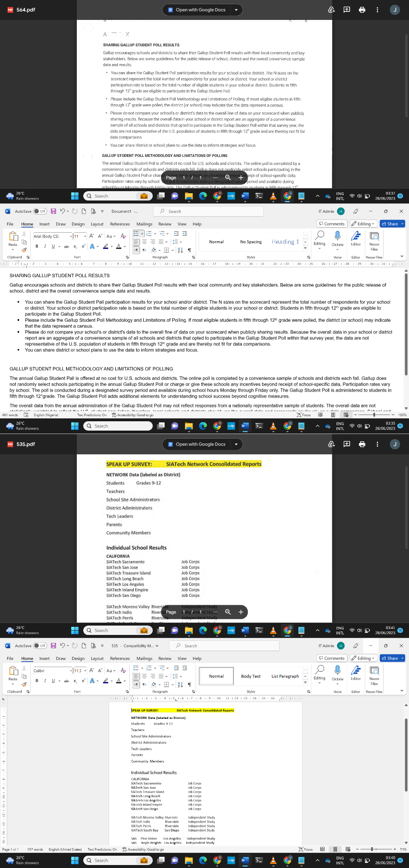Viewport: 409px width, 868px height.
Task: Toggle AutoSave in the 535 Compatibility Mode Word window
Action: tap(40, 645)
